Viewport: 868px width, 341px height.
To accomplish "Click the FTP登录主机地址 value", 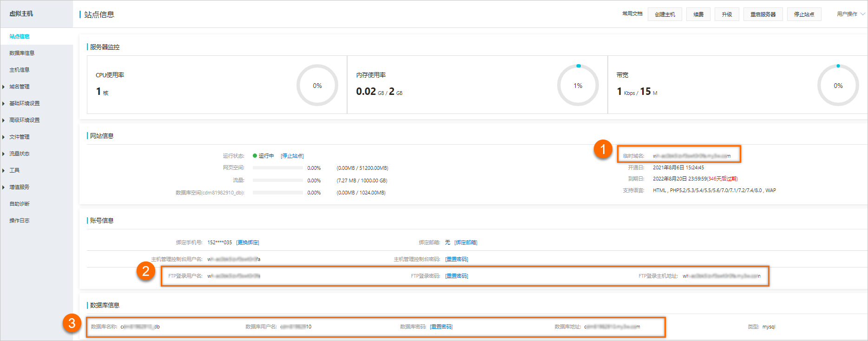I will click(x=722, y=276).
